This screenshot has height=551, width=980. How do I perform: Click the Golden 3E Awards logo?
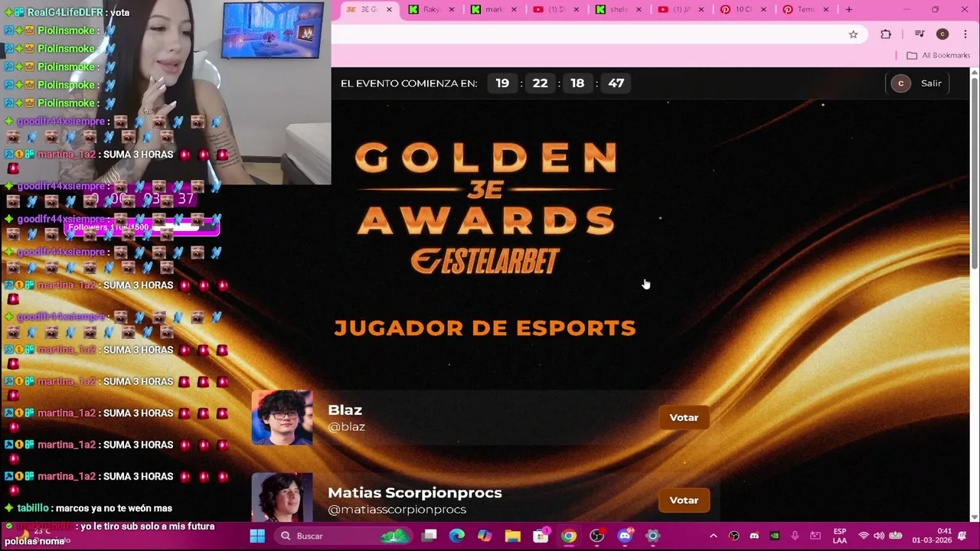[x=485, y=188]
